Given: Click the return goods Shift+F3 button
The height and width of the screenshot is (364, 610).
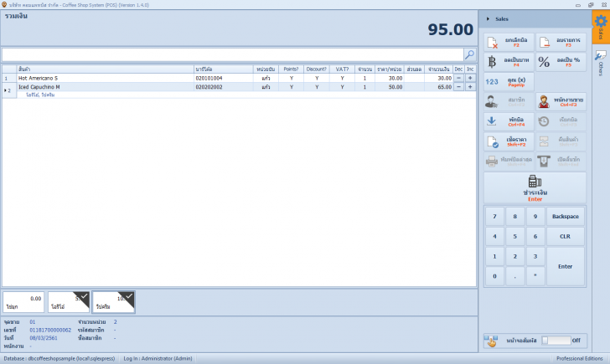Looking at the screenshot, I should click(561, 141).
